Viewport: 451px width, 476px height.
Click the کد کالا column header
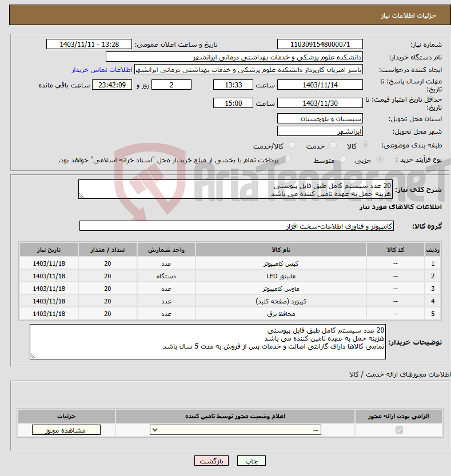click(396, 250)
